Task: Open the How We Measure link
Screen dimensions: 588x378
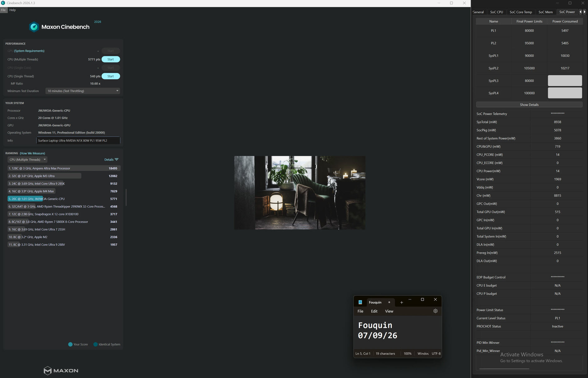Action: click(32, 153)
